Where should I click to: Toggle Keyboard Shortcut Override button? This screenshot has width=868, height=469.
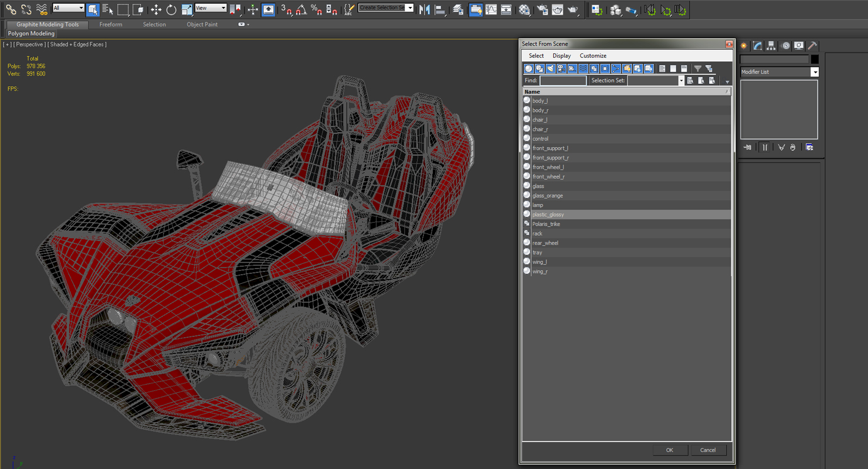point(268,9)
